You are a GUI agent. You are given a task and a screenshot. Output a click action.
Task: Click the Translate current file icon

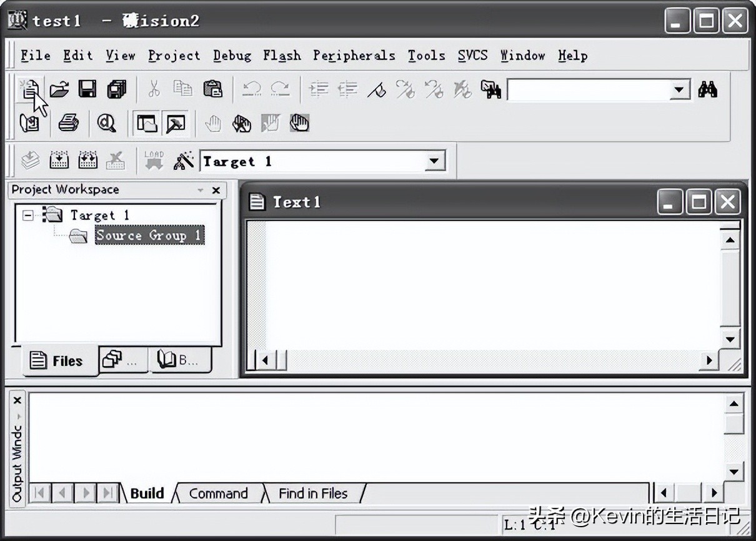[x=30, y=161]
